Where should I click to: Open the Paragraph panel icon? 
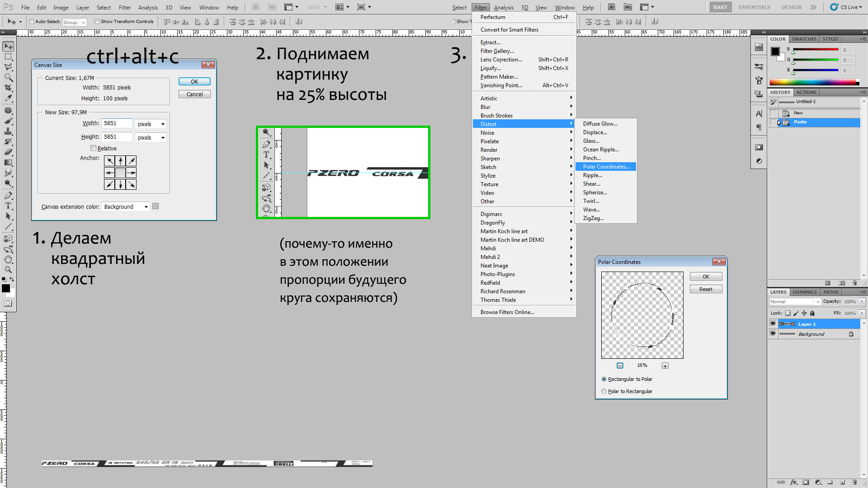[x=759, y=127]
